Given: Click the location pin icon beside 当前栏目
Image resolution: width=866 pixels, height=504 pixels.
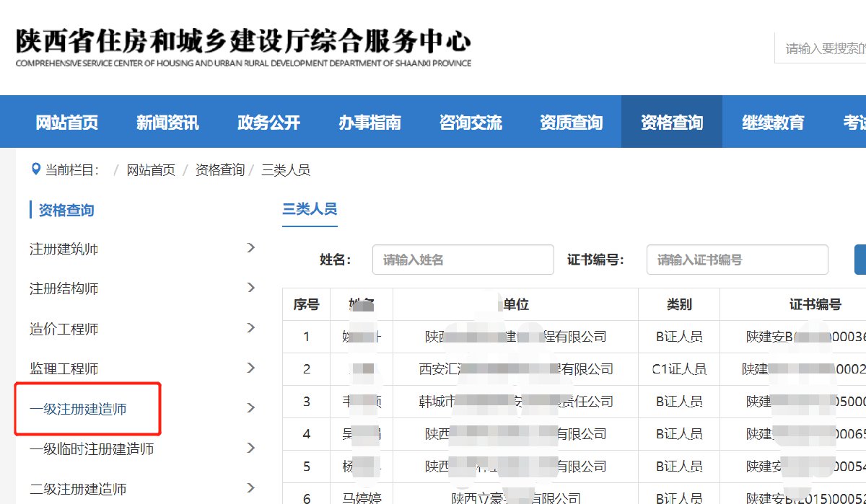Looking at the screenshot, I should (36, 170).
